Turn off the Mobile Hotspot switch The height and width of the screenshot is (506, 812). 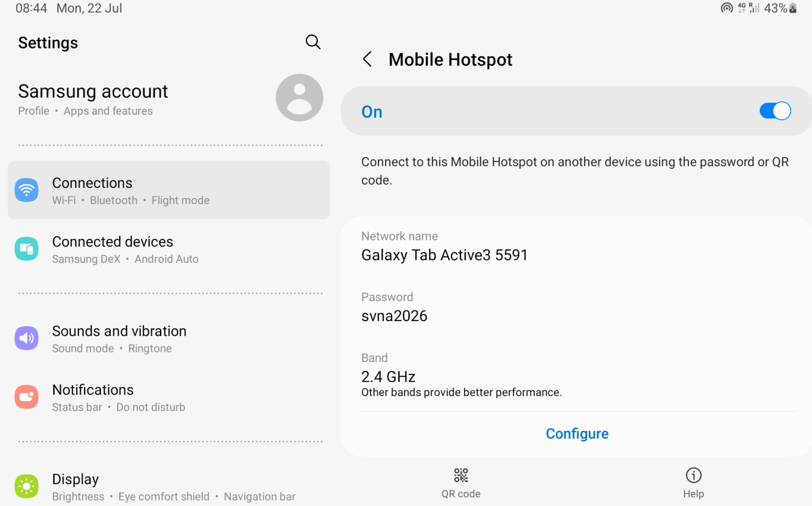point(775,111)
